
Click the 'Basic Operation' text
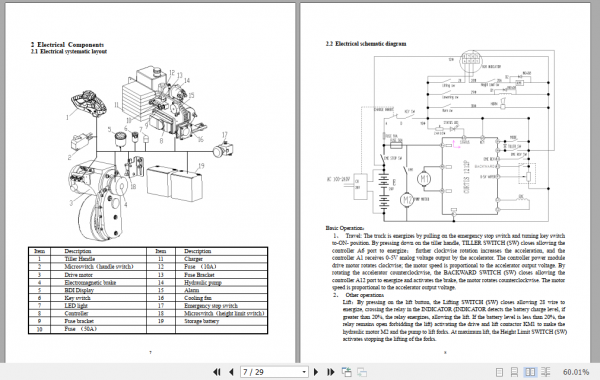pos(344,228)
